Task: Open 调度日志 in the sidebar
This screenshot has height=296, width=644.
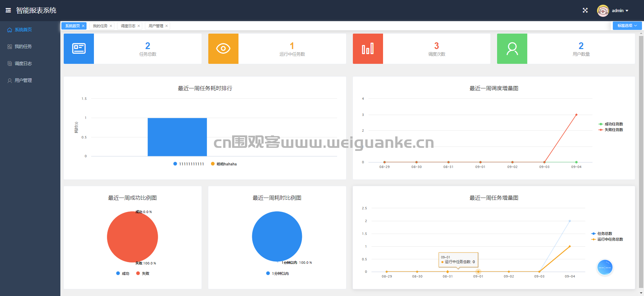Action: (23, 64)
